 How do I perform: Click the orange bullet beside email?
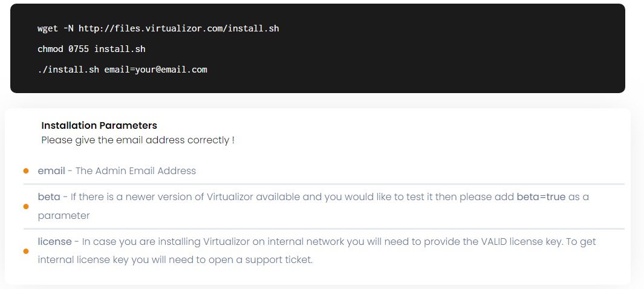(x=26, y=170)
